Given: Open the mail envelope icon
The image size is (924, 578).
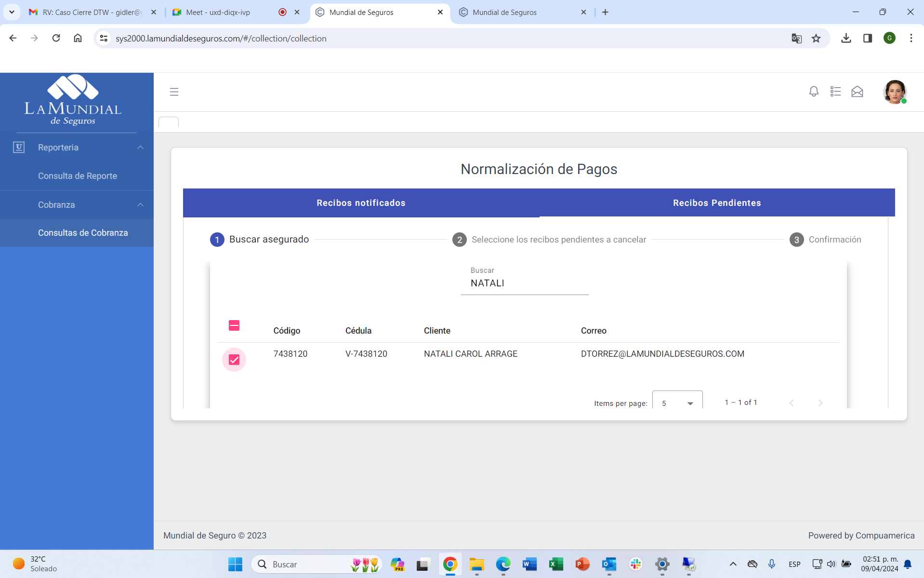Looking at the screenshot, I should pyautogui.click(x=857, y=92).
